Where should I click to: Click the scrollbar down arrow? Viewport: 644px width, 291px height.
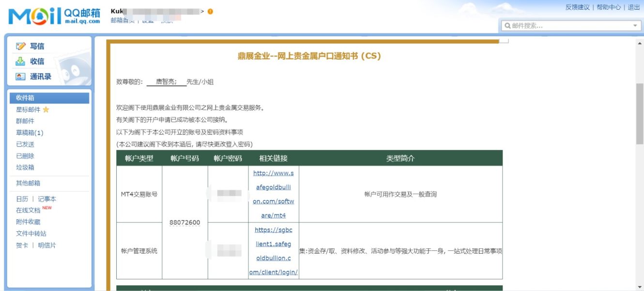(640, 287)
